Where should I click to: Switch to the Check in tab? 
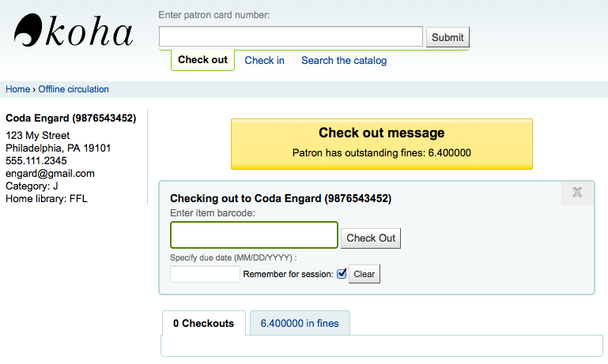point(264,60)
